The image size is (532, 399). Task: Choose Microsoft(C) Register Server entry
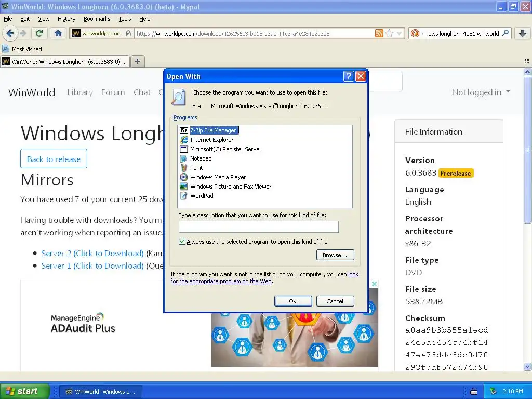click(220, 149)
